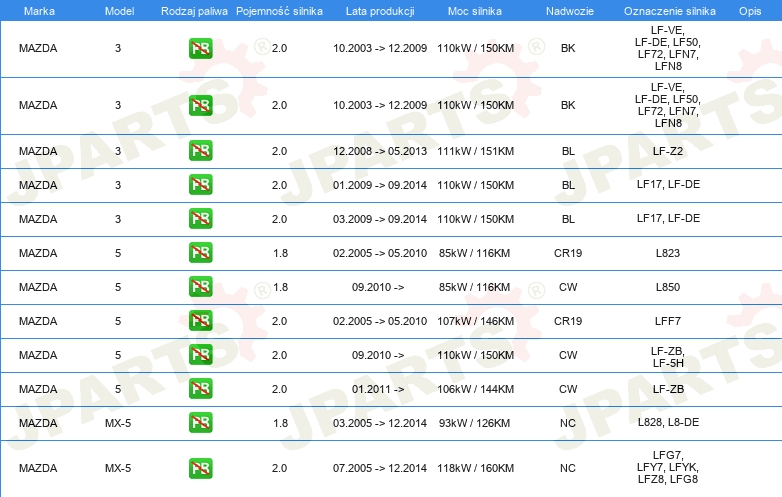Click the NC body cell in the L828 row
This screenshot has height=497, width=782.
tap(568, 423)
